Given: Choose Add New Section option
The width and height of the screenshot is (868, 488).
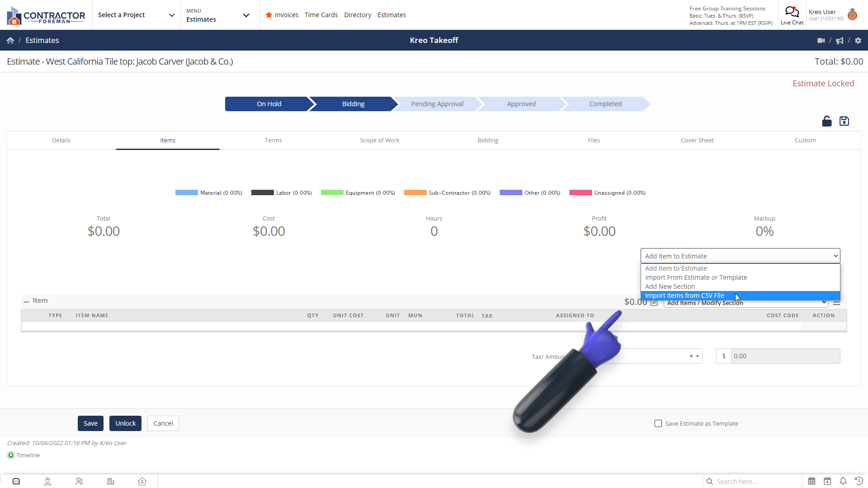Looking at the screenshot, I should click(740, 287).
